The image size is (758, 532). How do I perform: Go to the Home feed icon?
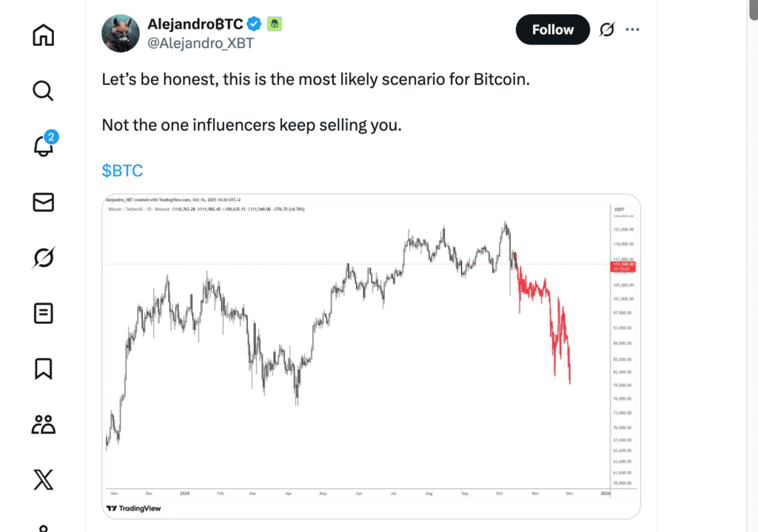[44, 35]
